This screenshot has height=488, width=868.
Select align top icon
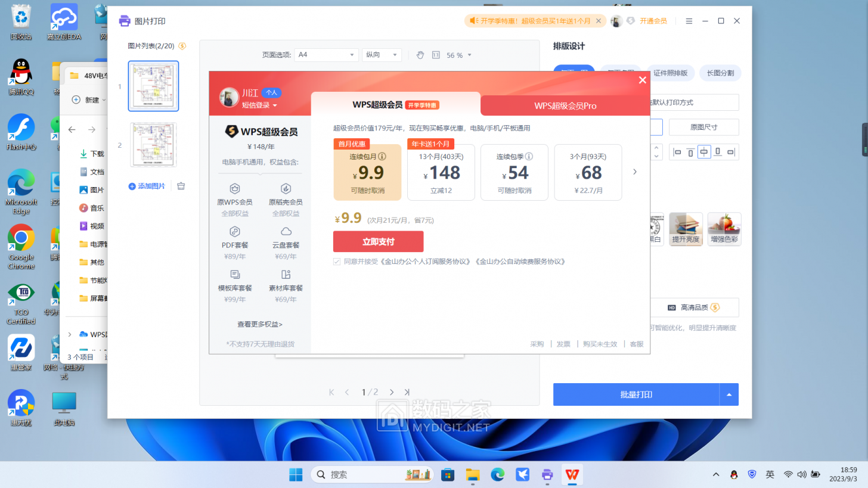(x=690, y=152)
